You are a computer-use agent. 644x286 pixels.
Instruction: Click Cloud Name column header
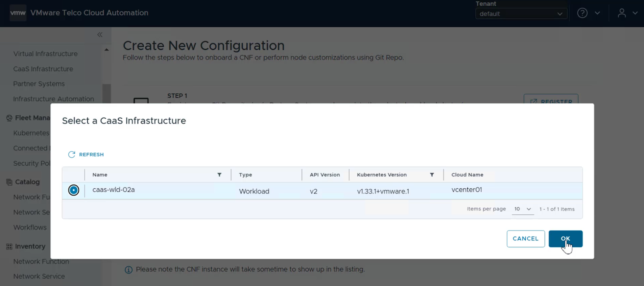coord(467,175)
